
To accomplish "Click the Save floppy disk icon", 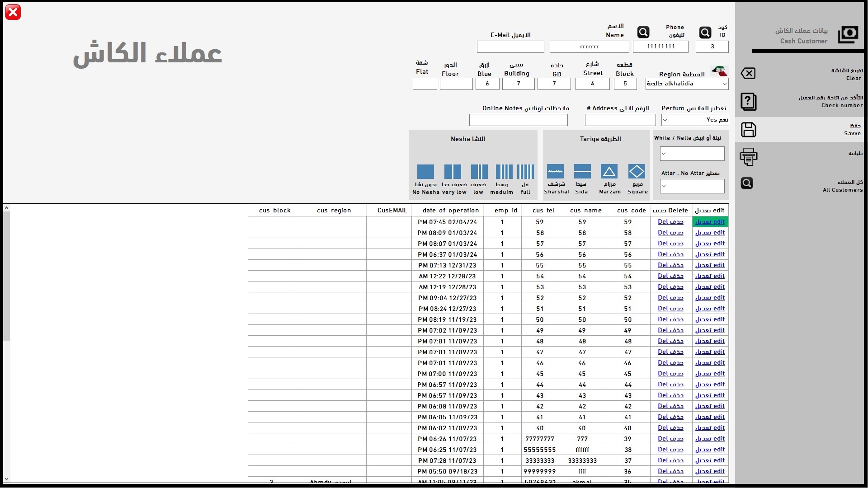I will pyautogui.click(x=749, y=130).
